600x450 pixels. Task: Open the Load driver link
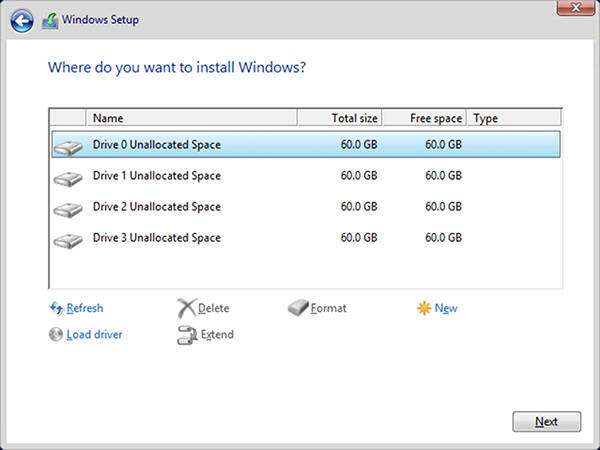(94, 334)
